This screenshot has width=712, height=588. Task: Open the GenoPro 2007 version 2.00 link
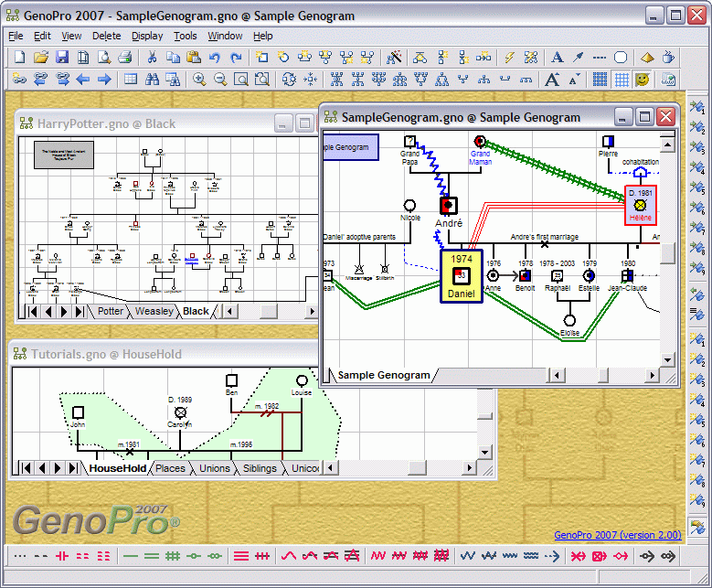(618, 535)
